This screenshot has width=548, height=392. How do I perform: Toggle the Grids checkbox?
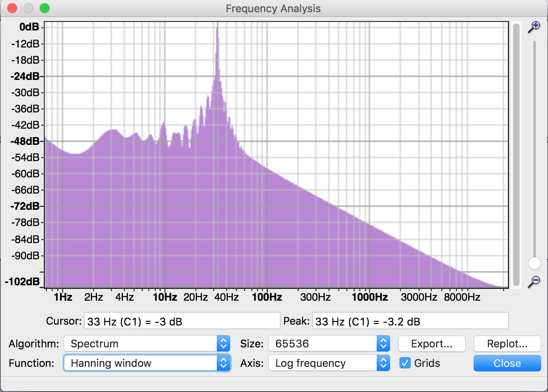pos(405,363)
